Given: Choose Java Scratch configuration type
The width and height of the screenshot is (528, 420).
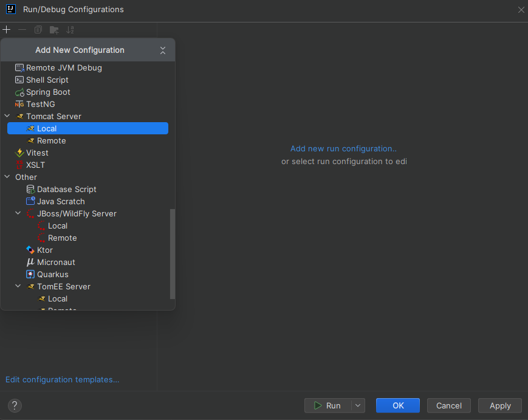Looking at the screenshot, I should click(x=61, y=201).
